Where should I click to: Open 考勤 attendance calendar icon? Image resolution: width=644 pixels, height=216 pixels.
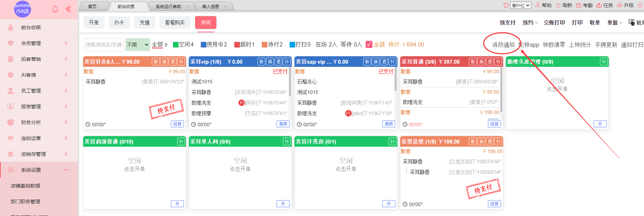578,5
